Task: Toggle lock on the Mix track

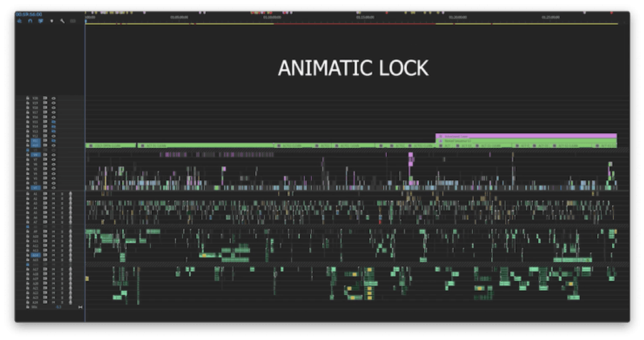Action: (x=28, y=307)
